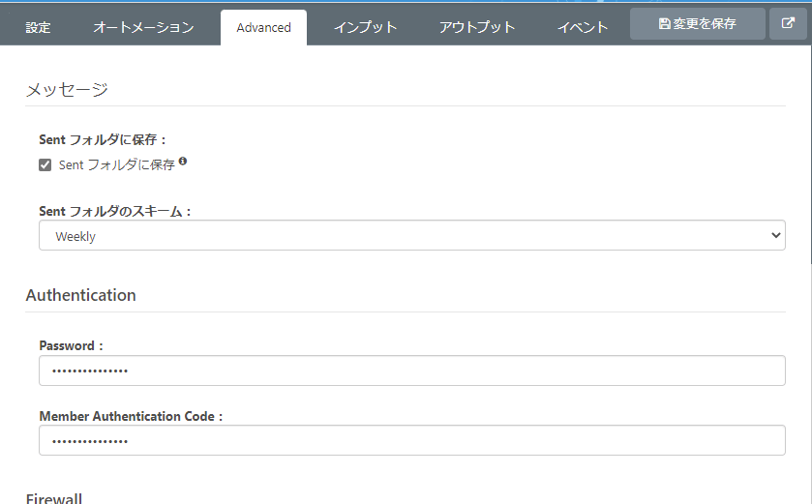Switch to the 設定 tab

pos(38,28)
